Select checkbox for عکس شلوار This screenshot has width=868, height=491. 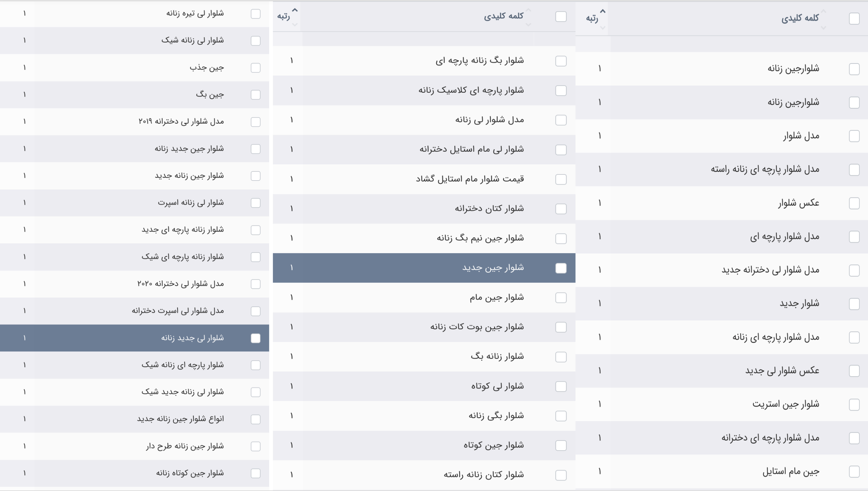click(x=854, y=203)
